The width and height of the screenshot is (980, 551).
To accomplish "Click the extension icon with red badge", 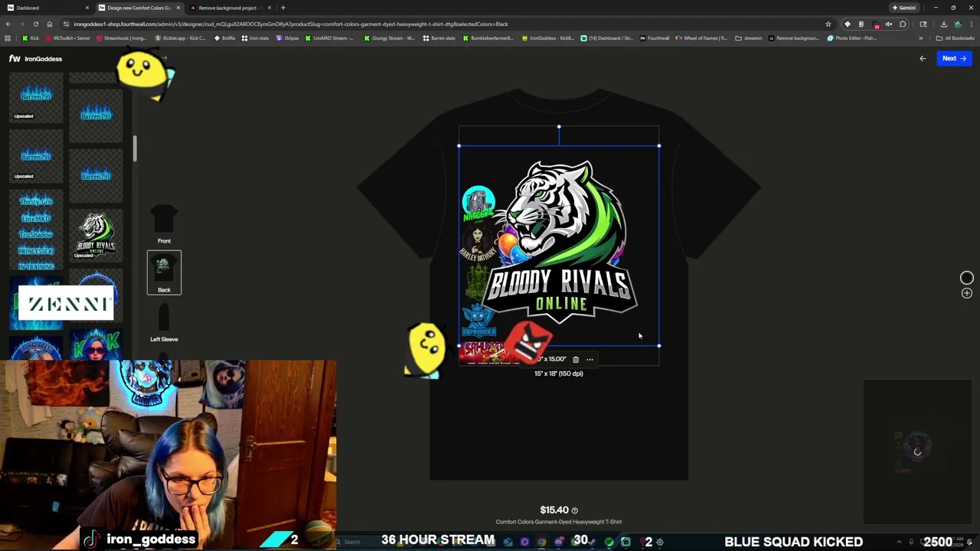I will [876, 24].
